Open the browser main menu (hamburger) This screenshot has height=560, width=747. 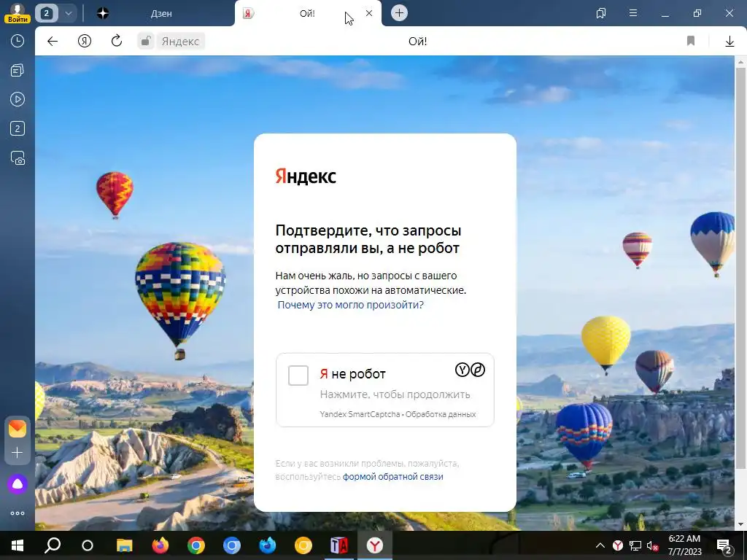tap(632, 13)
